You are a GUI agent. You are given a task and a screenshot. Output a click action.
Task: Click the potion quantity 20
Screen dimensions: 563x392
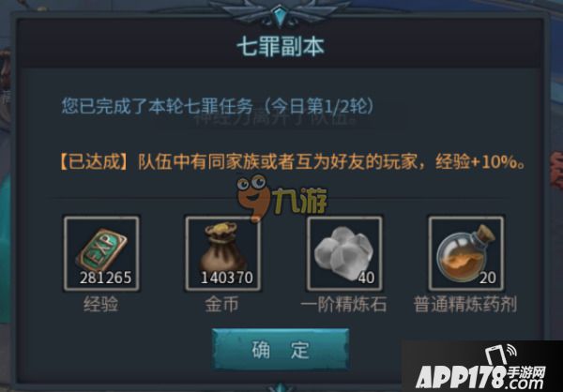pos(488,278)
